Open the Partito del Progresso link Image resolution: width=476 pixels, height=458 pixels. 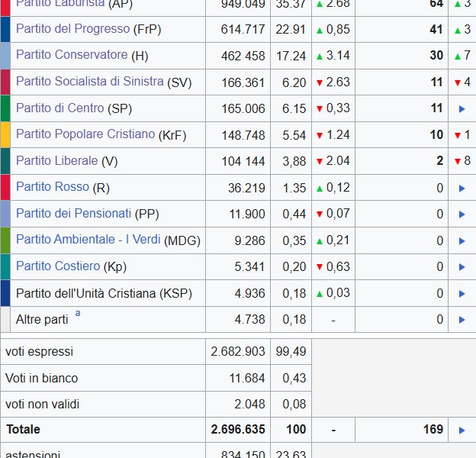point(72,29)
